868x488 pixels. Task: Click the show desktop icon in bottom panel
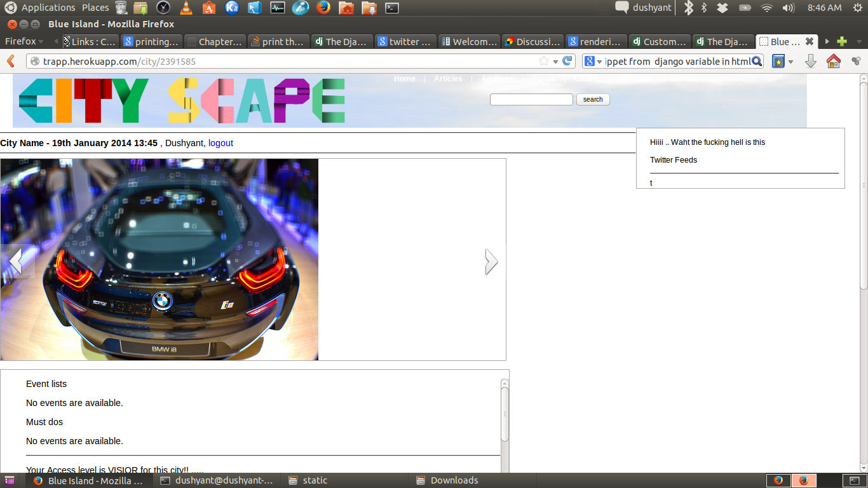[10, 481]
